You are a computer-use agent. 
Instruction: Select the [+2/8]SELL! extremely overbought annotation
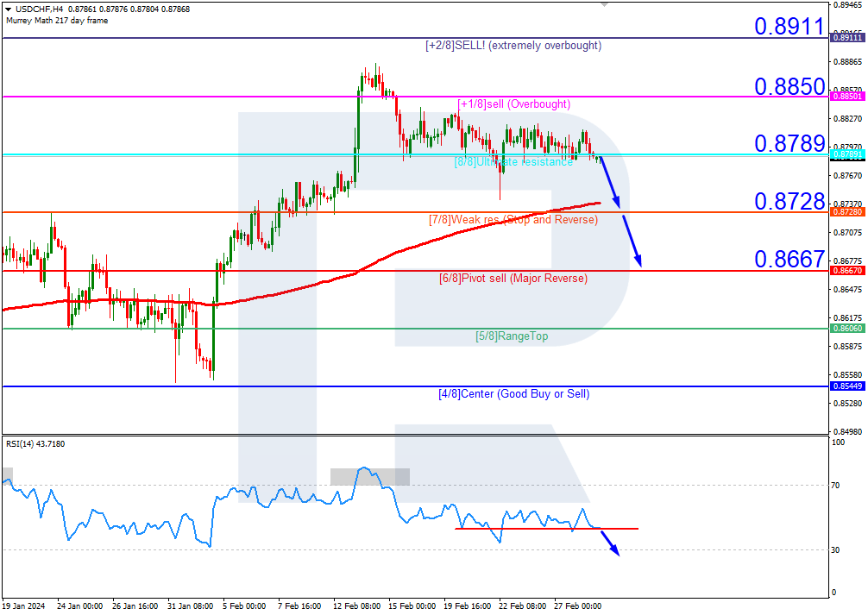513,45
